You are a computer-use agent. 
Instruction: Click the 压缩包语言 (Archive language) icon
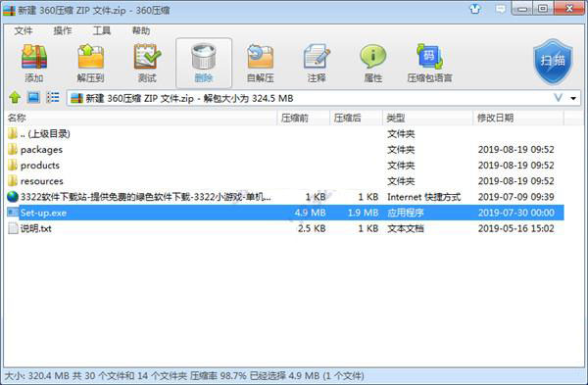pyautogui.click(x=430, y=57)
